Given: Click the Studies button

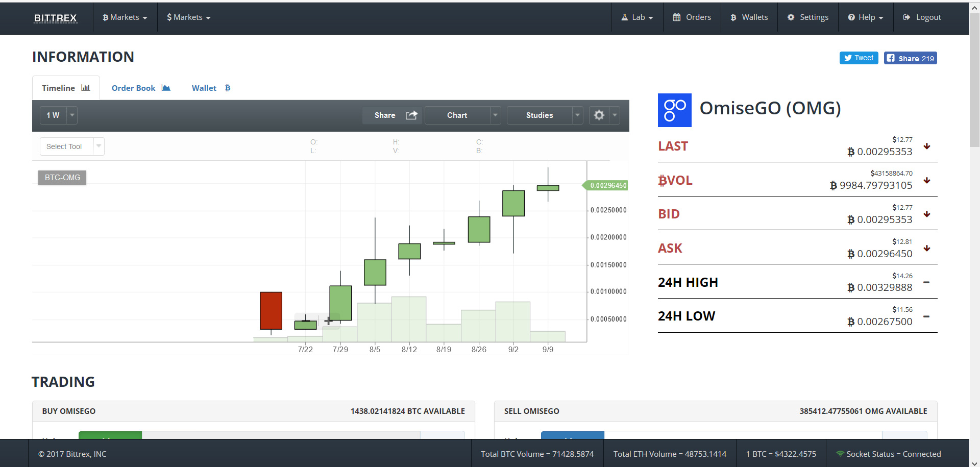Looking at the screenshot, I should 540,115.
